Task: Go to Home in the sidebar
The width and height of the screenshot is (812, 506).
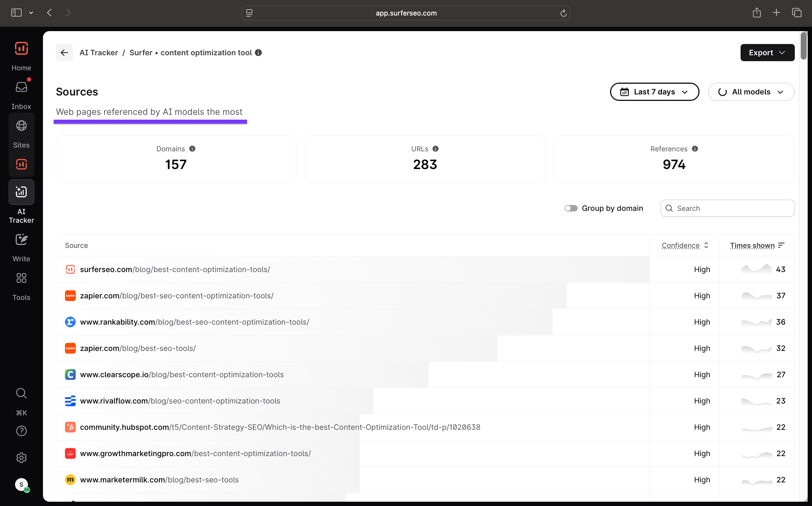Action: [x=21, y=49]
